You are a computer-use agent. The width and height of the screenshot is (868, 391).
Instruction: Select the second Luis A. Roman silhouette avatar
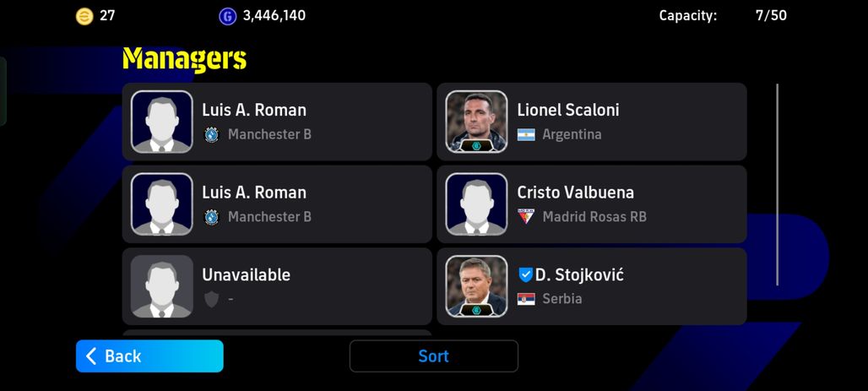click(x=161, y=204)
